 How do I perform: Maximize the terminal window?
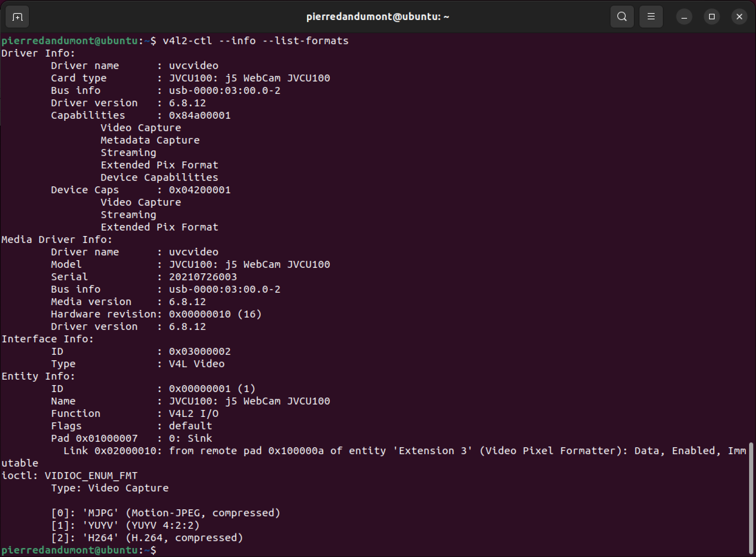[x=712, y=17]
